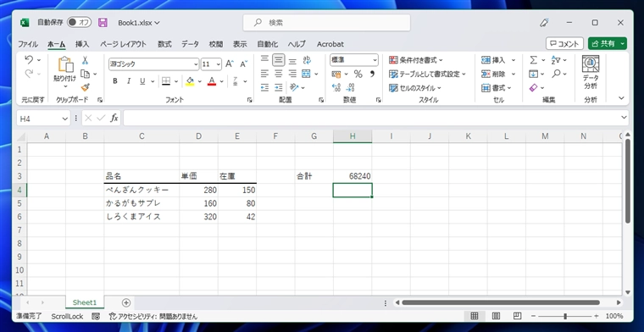This screenshot has height=332, width=644.
Task: Click the Data Analysis button
Action: pos(591,73)
